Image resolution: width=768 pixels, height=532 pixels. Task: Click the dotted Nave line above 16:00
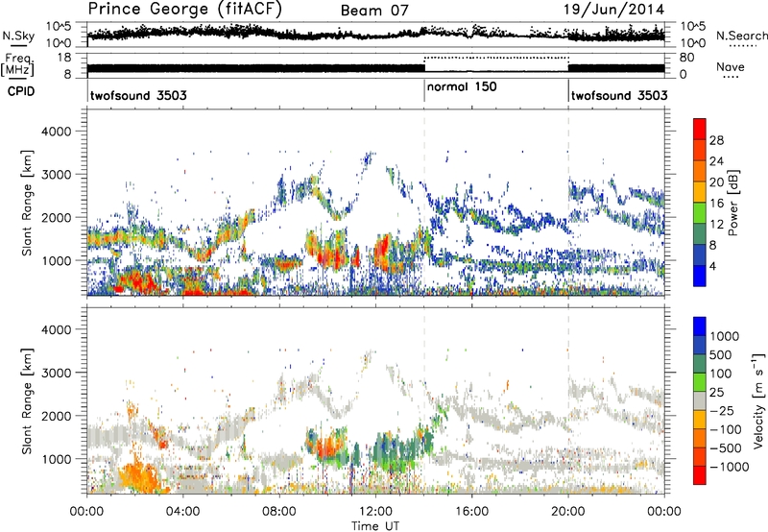[x=496, y=58]
